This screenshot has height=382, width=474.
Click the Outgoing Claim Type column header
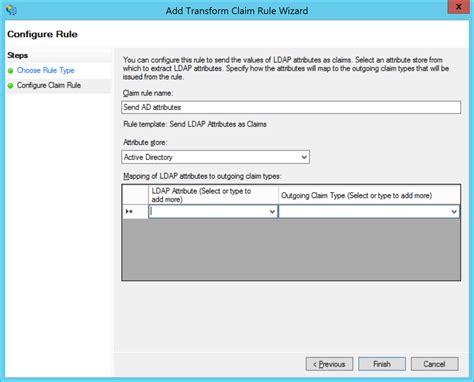(x=369, y=195)
